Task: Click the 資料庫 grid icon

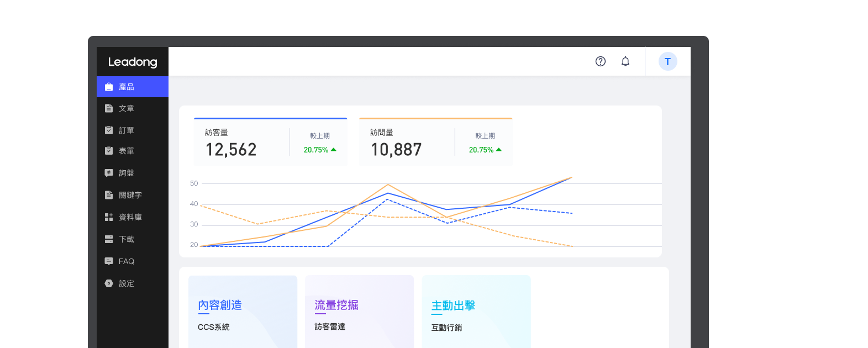Action: [109, 217]
